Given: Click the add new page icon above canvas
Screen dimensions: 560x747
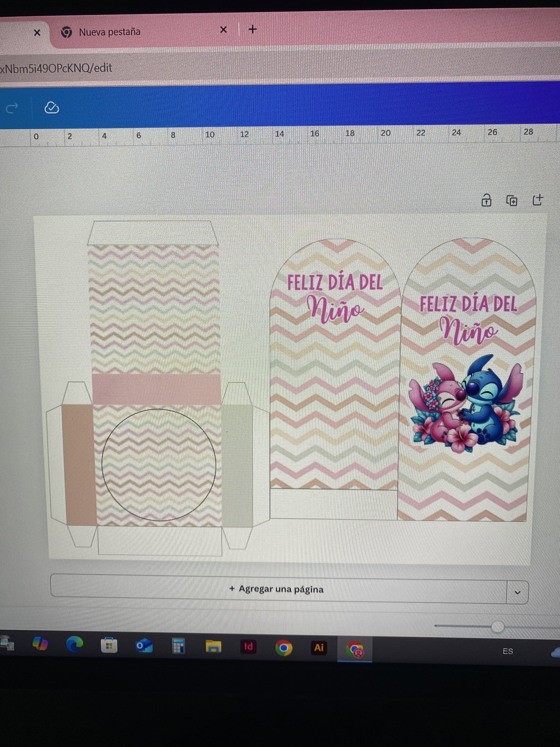Looking at the screenshot, I should [538, 200].
